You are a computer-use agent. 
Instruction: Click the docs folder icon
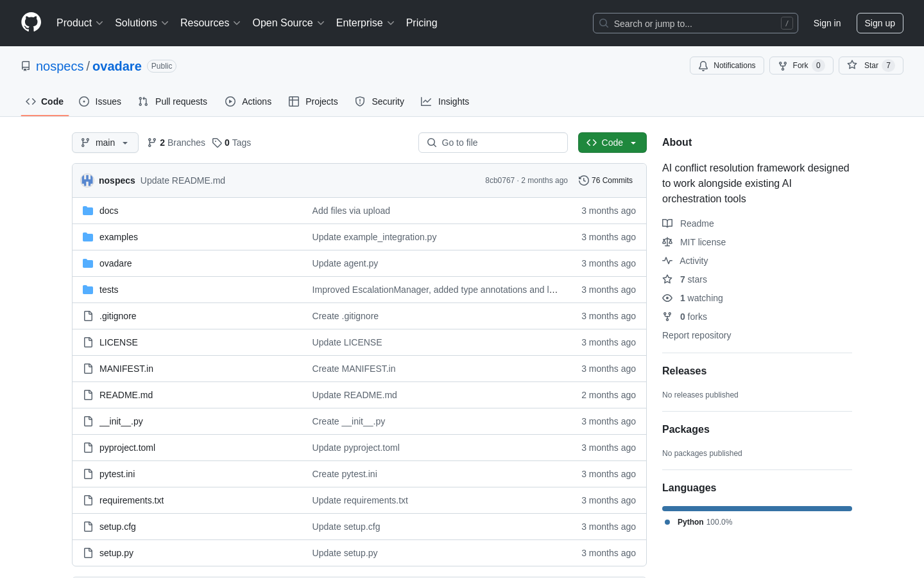pos(88,211)
